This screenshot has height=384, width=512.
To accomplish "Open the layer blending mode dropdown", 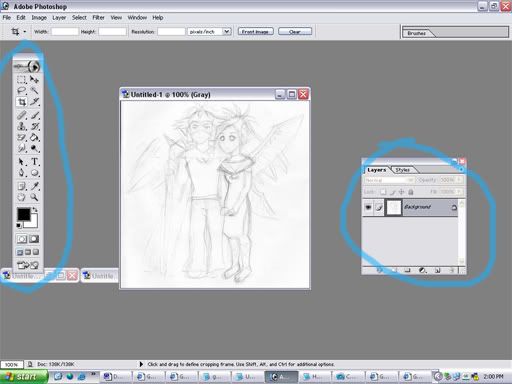I will (389, 180).
